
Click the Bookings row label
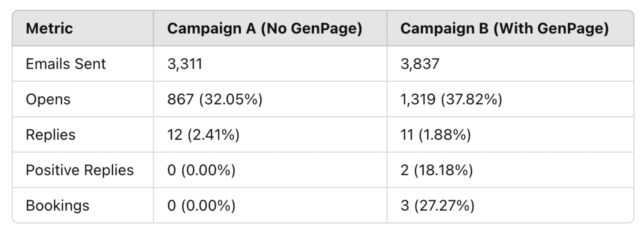[57, 206]
